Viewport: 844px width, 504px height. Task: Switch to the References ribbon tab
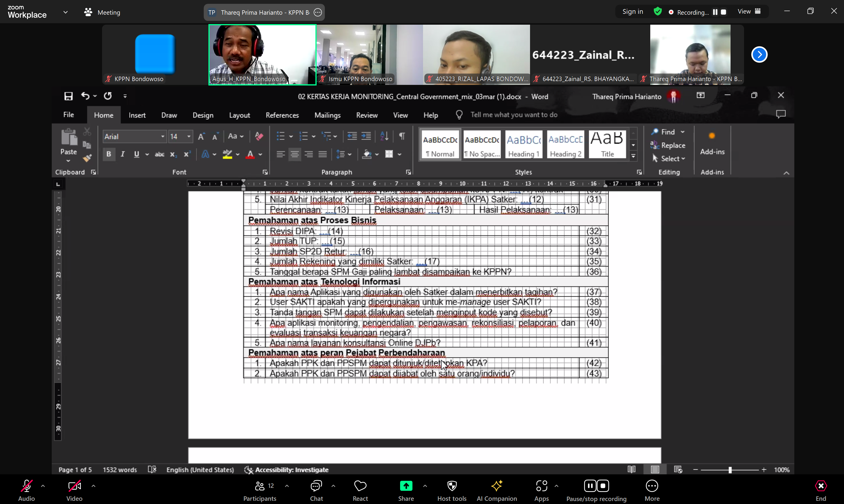282,115
